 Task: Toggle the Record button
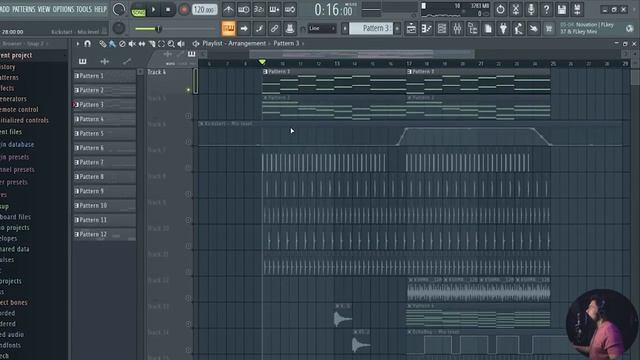[184, 9]
